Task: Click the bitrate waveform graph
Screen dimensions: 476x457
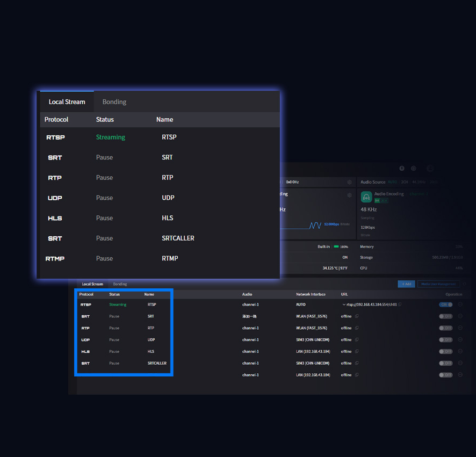Action: 315,226
